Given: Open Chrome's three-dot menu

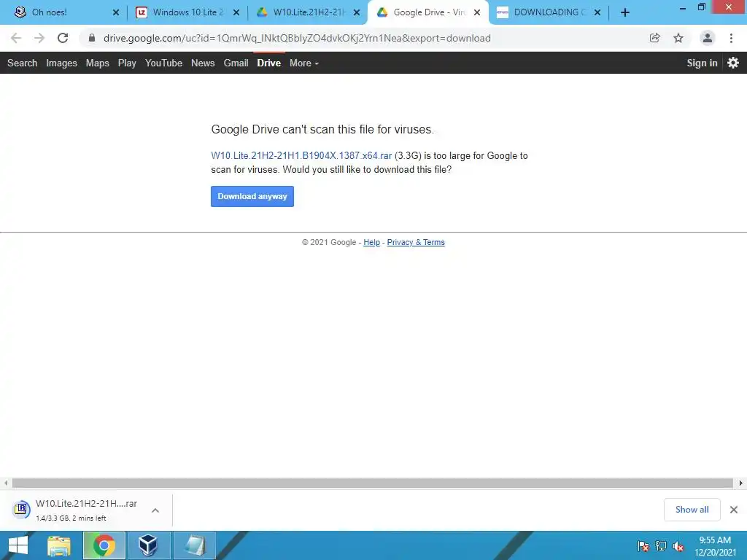Looking at the screenshot, I should coord(731,38).
